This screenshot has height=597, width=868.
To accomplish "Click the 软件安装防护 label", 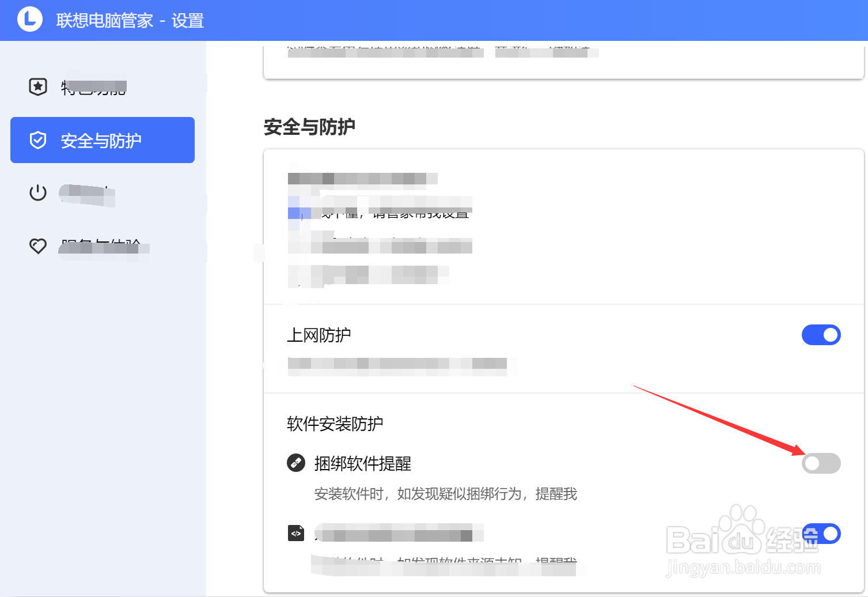I will pyautogui.click(x=335, y=424).
